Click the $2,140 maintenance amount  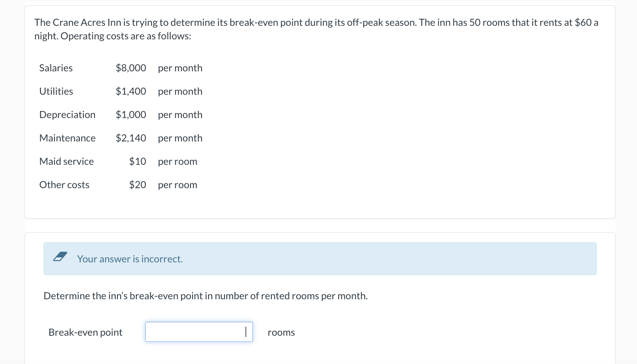coord(131,138)
